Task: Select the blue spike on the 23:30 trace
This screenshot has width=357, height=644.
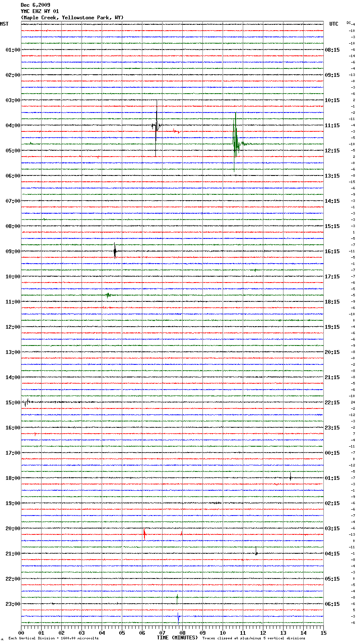Action: [178, 618]
